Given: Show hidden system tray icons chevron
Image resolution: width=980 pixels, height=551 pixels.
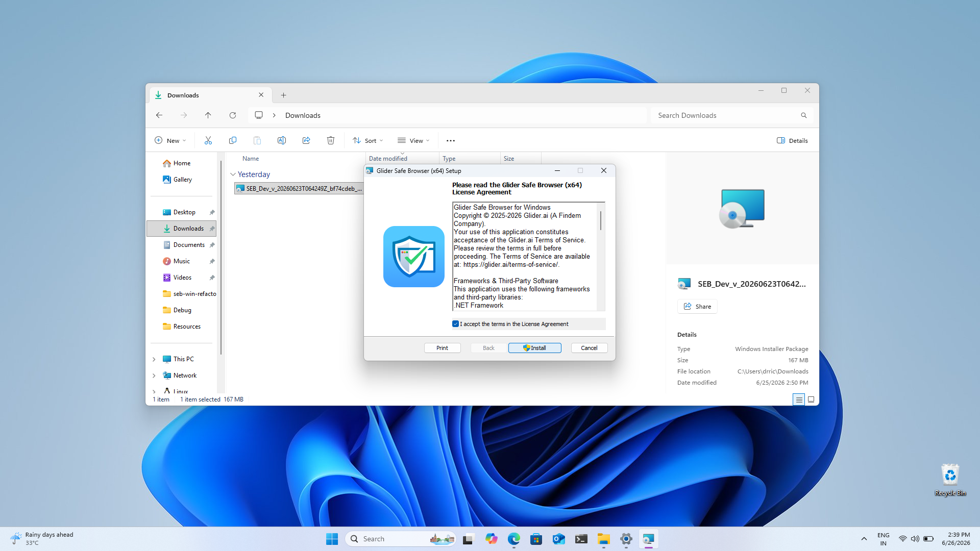Looking at the screenshot, I should tap(864, 539).
